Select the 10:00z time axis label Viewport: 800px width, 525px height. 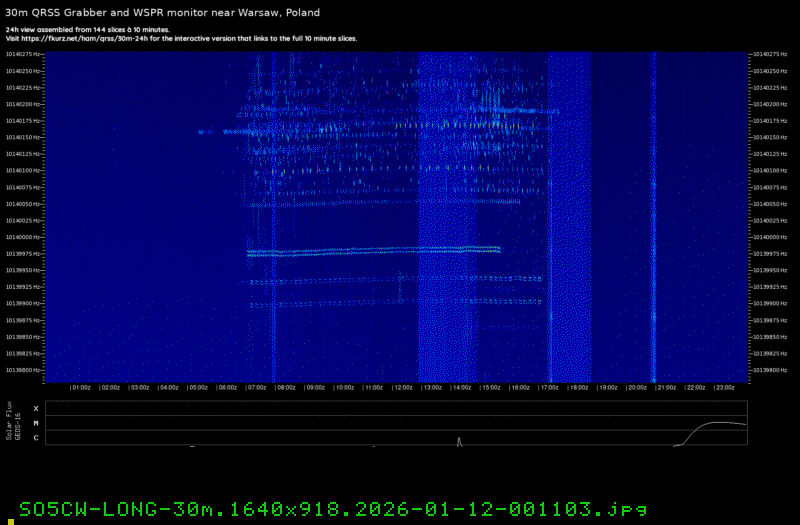[344, 388]
